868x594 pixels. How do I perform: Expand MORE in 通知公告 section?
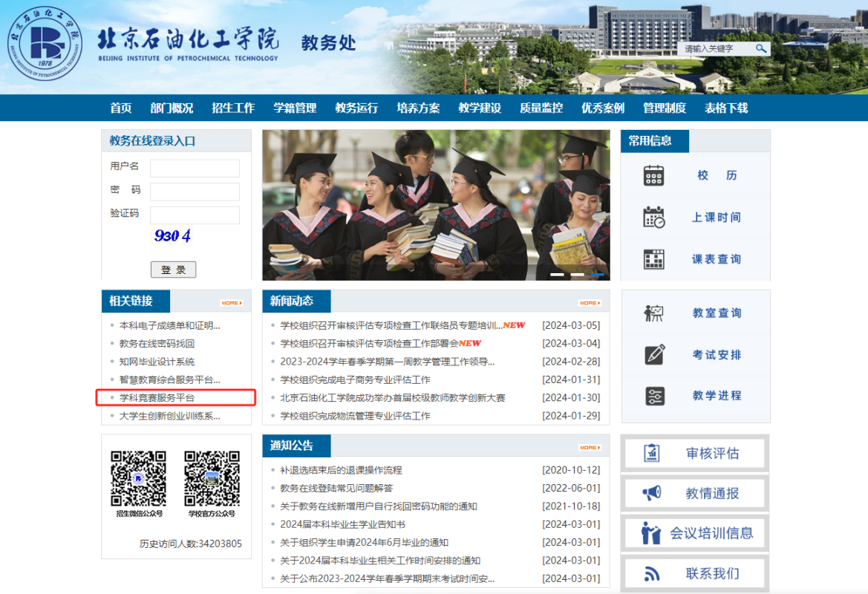pyautogui.click(x=590, y=448)
